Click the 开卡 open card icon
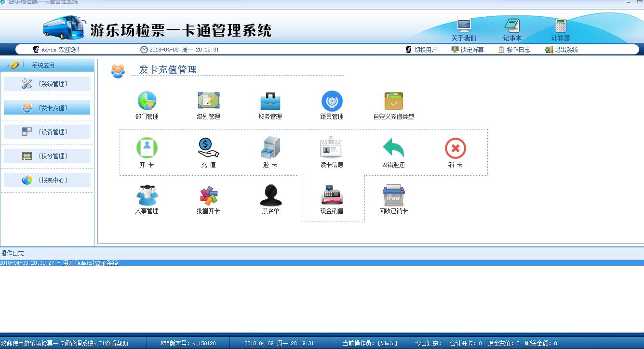Viewport: 644px width, 349px height. coord(147,148)
